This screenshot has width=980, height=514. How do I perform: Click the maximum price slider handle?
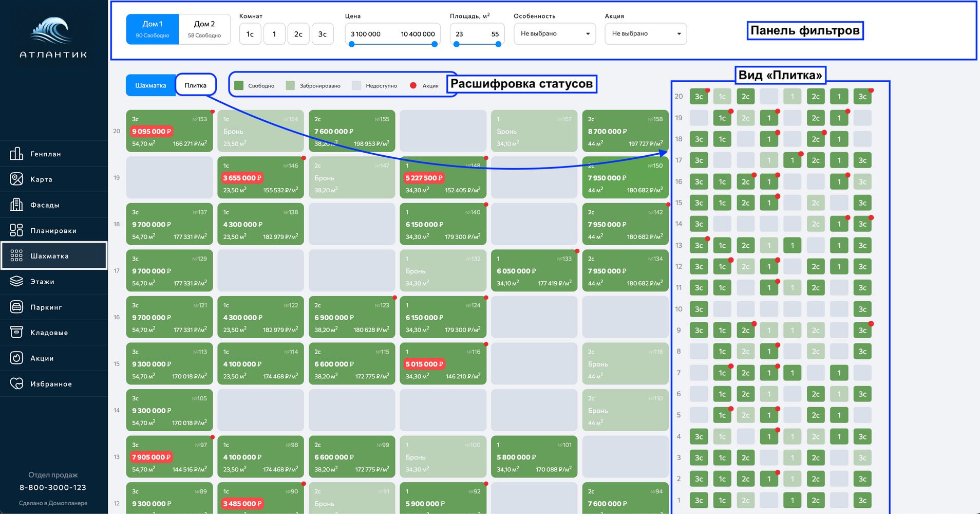435,44
